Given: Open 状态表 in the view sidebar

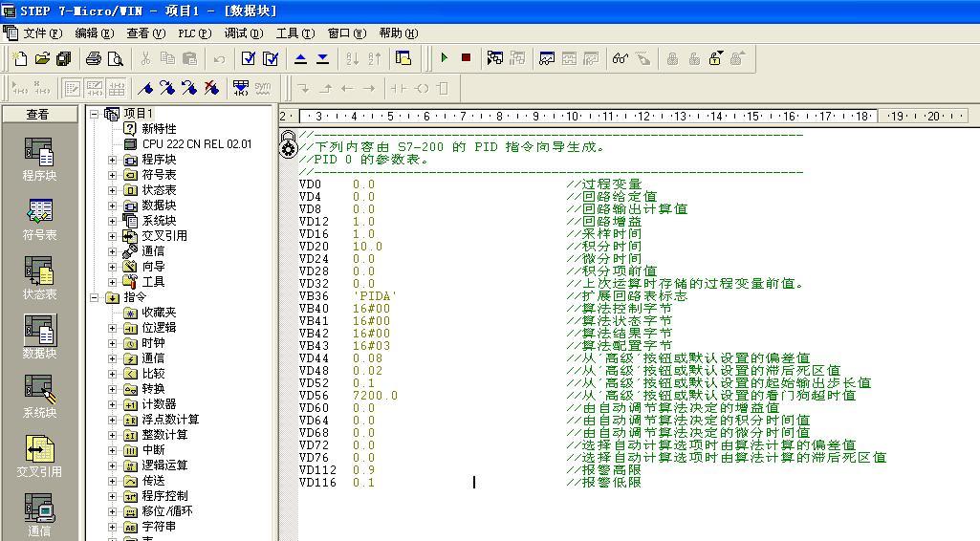Looking at the screenshot, I should click(x=39, y=278).
